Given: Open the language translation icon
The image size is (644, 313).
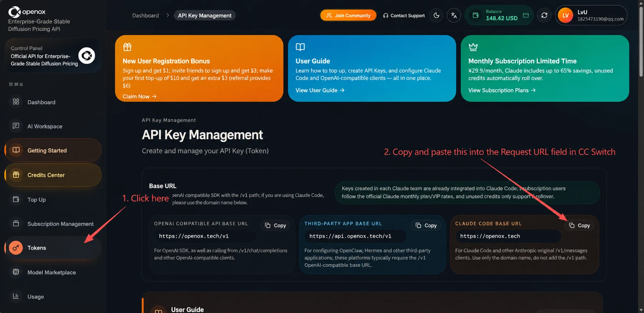Looking at the screenshot, I should coord(454,15).
